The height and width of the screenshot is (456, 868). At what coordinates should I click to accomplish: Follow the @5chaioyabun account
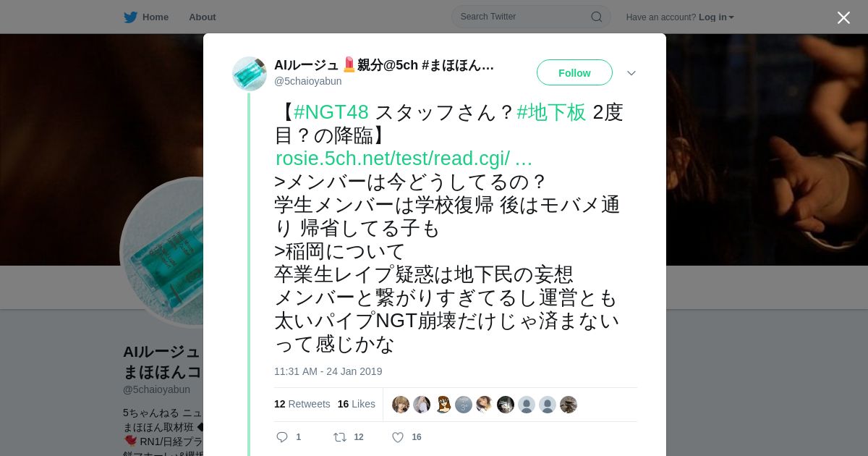point(574,72)
